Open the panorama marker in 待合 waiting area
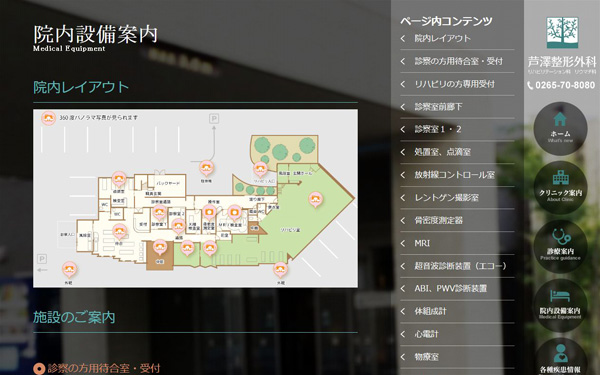This screenshot has width=600, height=375. pyautogui.click(x=119, y=232)
